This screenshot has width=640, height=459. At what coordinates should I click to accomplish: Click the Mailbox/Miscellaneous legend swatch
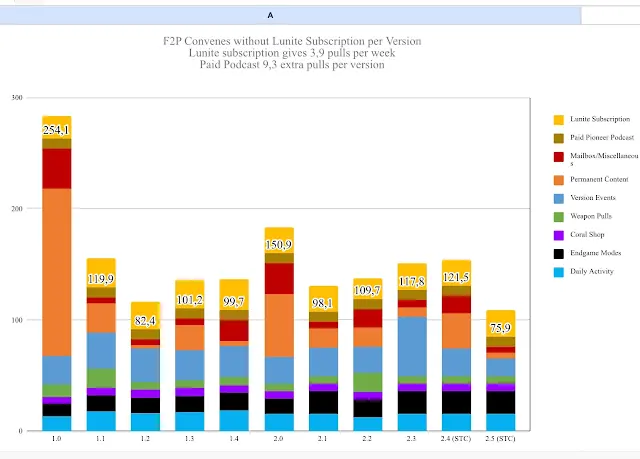tap(559, 157)
